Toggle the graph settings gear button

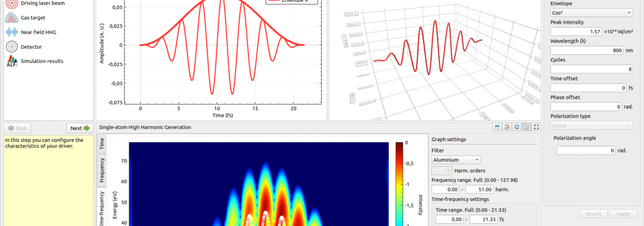(526, 127)
